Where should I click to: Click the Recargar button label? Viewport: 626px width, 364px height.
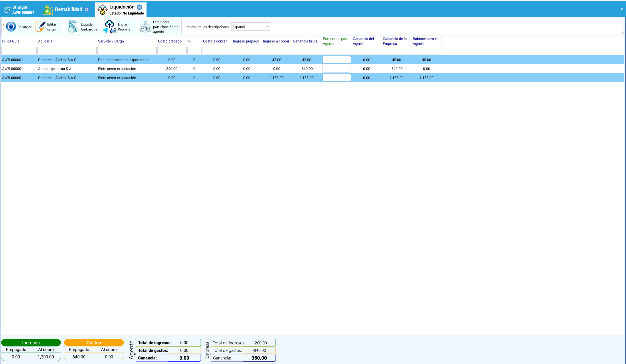tap(24, 27)
